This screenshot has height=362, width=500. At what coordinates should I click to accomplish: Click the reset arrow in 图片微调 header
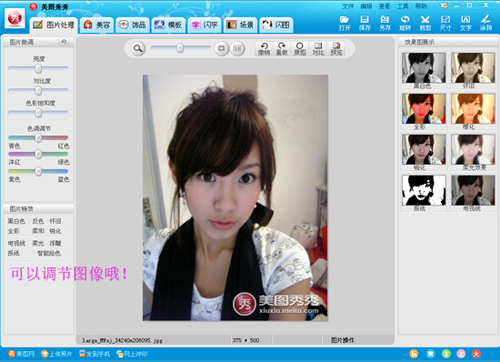(64, 42)
